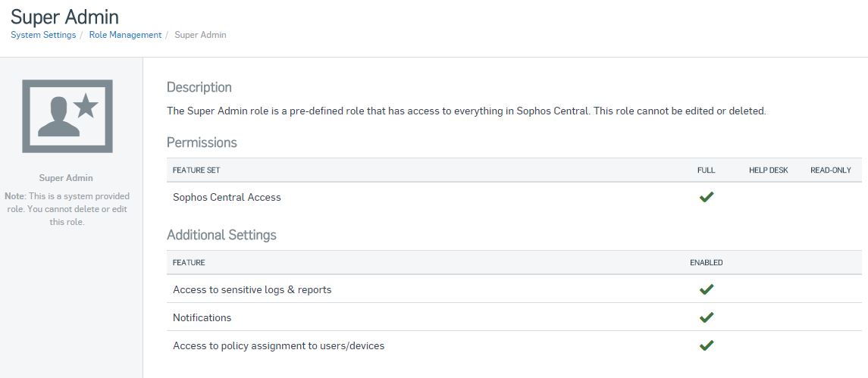Select 'Access to policy assignment to users/devices'
Screen dimensions: 868x378
click(x=278, y=346)
